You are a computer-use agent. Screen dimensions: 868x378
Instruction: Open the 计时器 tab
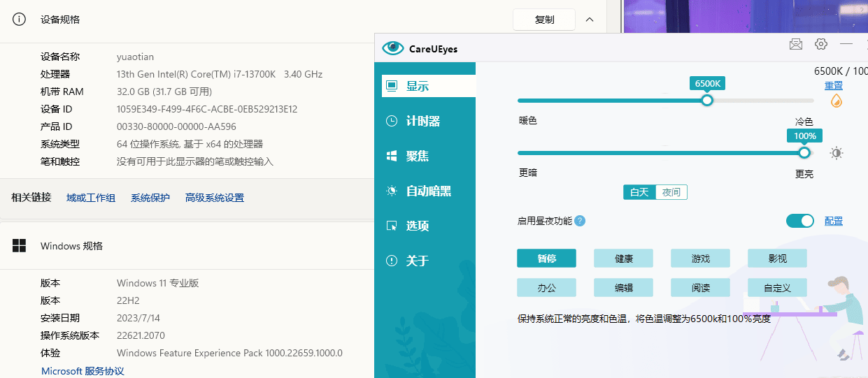click(423, 121)
